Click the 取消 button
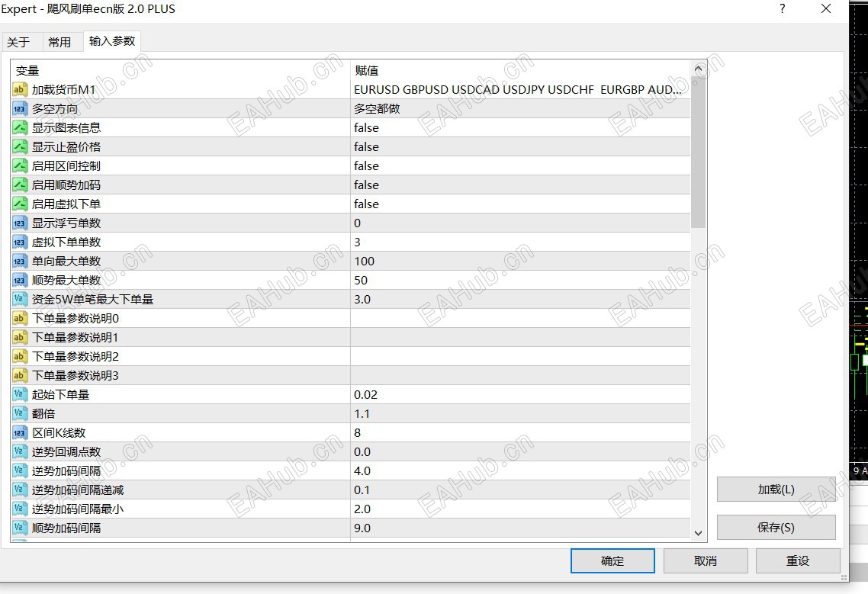 706,560
